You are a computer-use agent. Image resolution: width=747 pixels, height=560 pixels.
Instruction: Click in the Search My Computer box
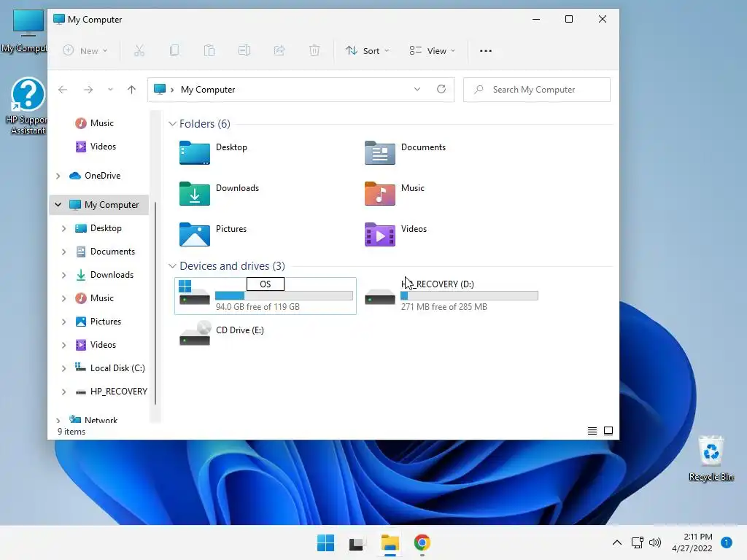click(537, 90)
